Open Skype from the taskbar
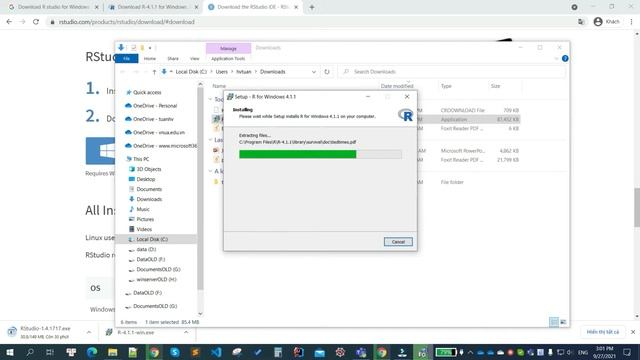Image resolution: width=640 pixels, height=360 pixels. [x=175, y=352]
